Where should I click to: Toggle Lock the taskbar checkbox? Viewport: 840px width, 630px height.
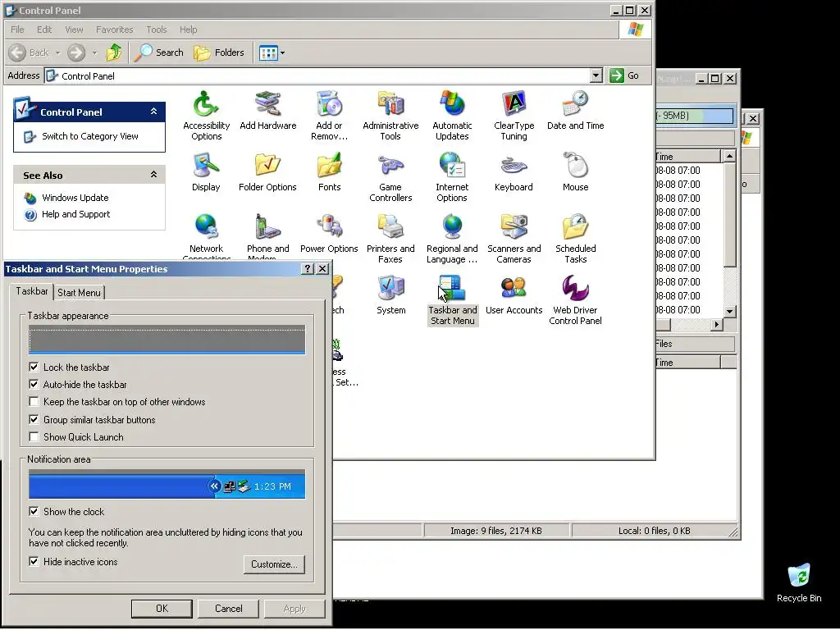click(x=34, y=367)
